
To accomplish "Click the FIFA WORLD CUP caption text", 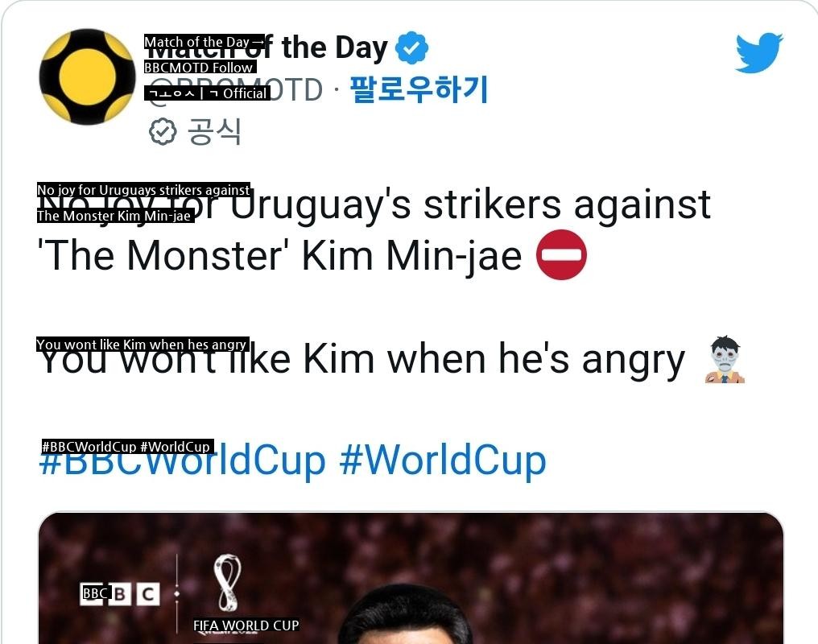I will (x=246, y=625).
